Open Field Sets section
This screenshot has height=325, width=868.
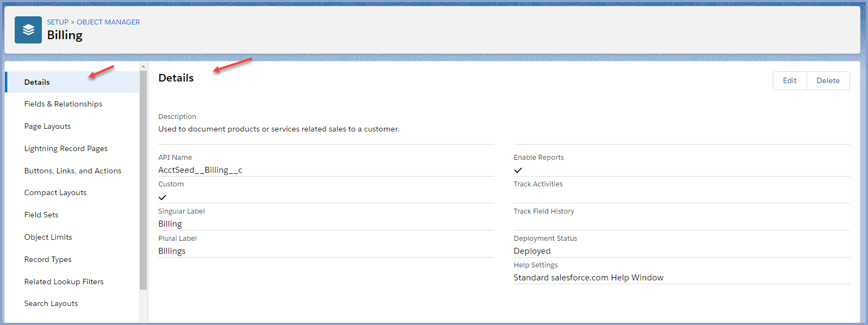(41, 215)
